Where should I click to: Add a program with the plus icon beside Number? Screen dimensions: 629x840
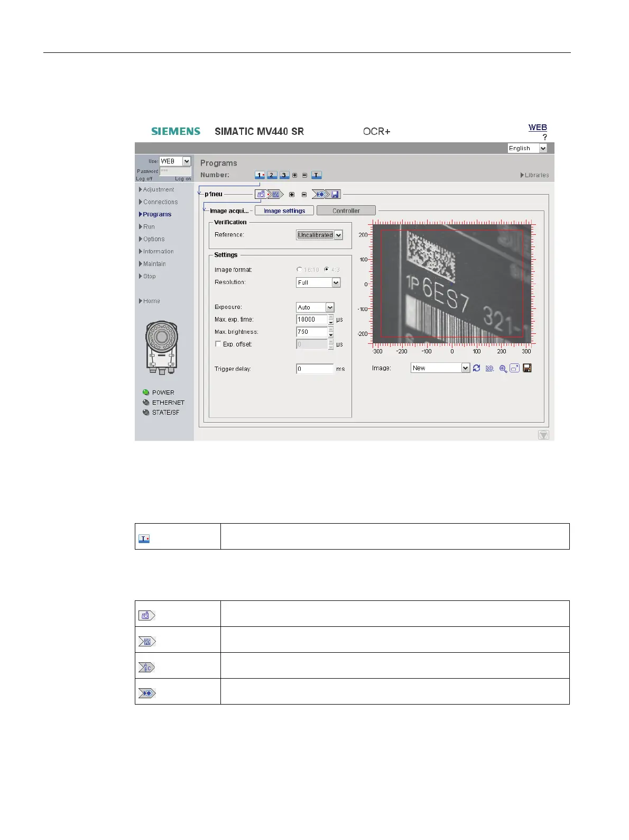point(295,175)
